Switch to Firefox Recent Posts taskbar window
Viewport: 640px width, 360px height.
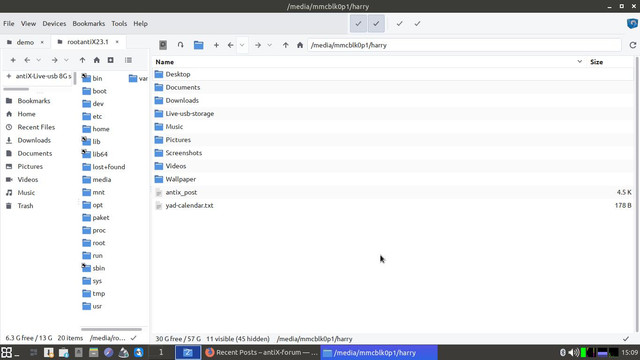click(261, 352)
